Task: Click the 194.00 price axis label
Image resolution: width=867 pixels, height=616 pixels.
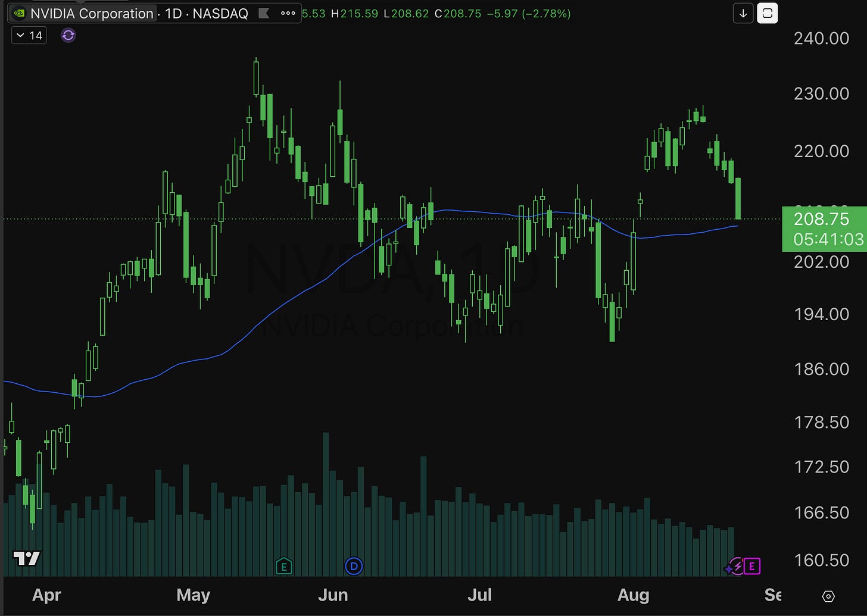Action: pyautogui.click(x=821, y=314)
